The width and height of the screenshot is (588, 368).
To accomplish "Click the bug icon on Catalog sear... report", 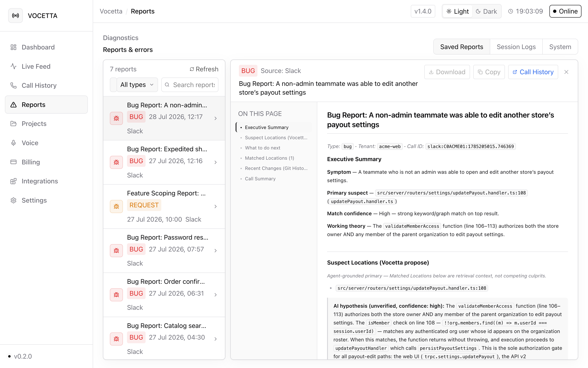I will (116, 339).
